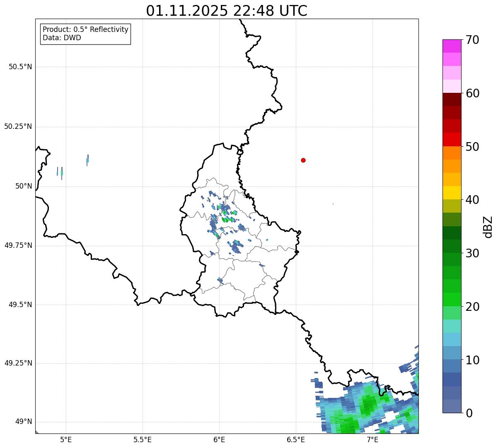Click the 5.5°E longitude label
The width and height of the screenshot is (498, 448).
(143, 440)
